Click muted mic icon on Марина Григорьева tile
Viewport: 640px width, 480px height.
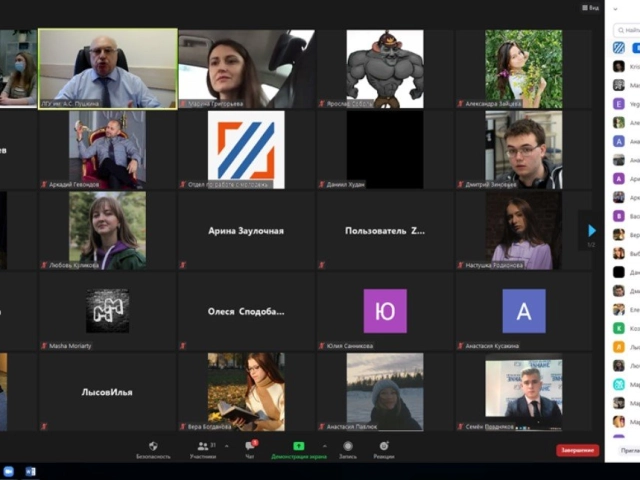point(183,104)
